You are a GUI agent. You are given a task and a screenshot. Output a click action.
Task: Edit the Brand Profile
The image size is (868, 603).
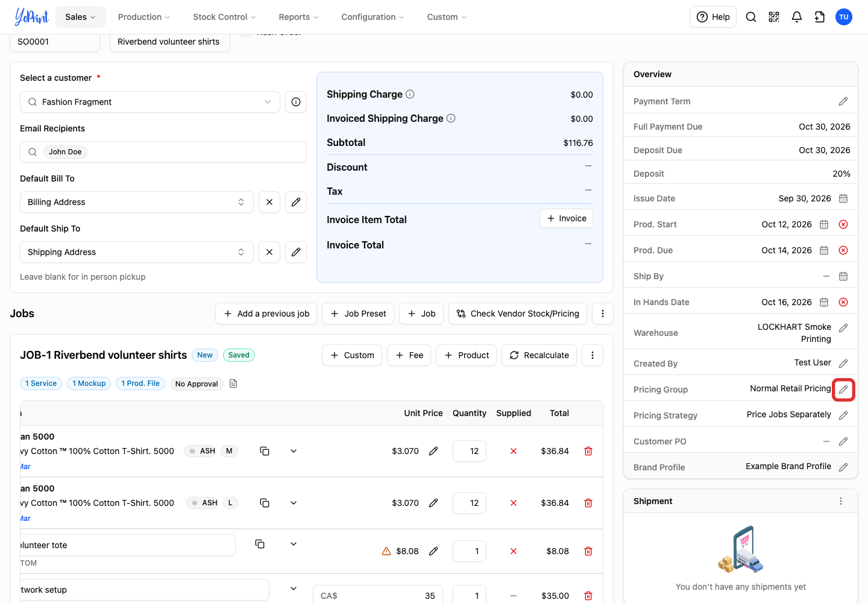843,467
